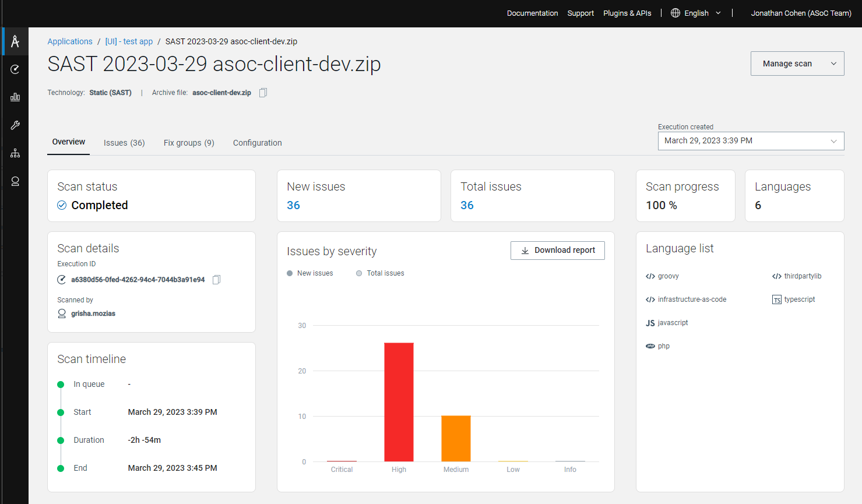Click the red High severity bar
This screenshot has height=504, width=862.
click(399, 402)
